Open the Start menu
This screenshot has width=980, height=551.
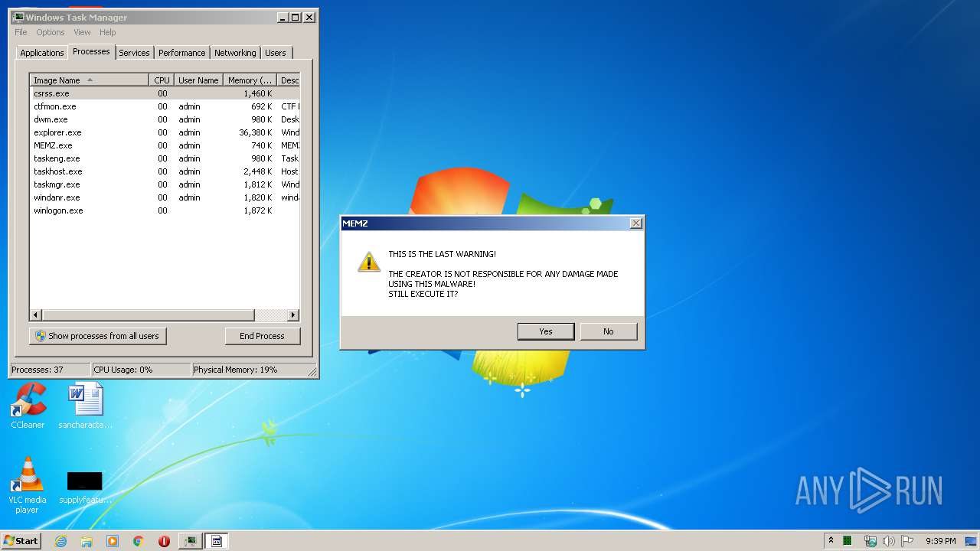(x=21, y=541)
